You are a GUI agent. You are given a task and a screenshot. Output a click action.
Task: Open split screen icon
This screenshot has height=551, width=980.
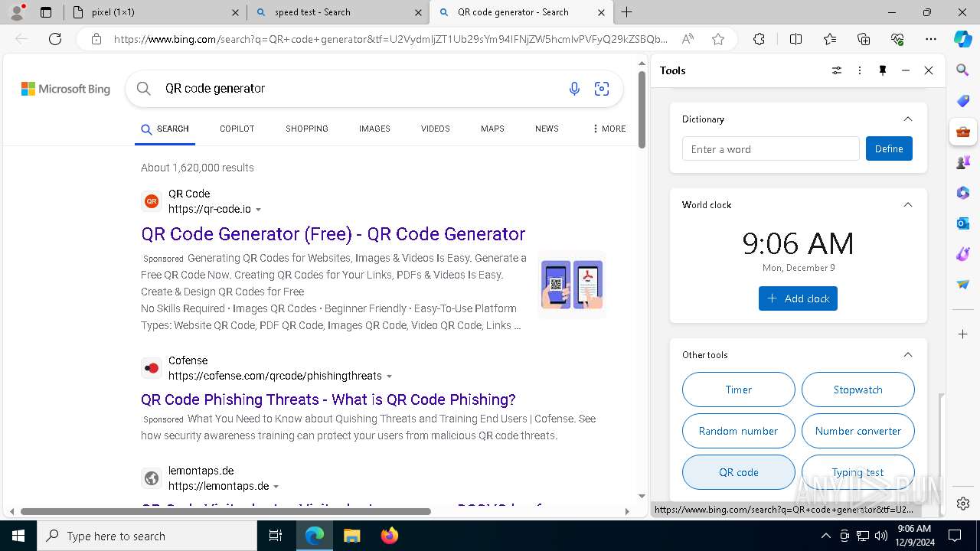tap(795, 39)
